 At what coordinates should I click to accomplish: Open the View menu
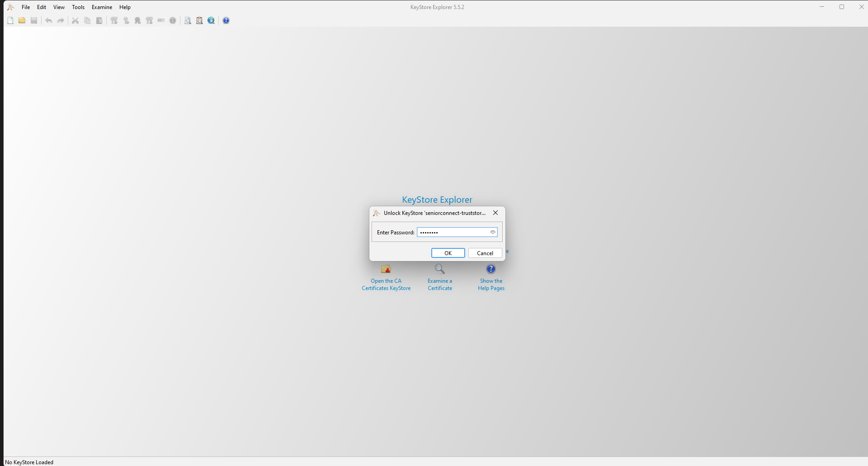(x=59, y=7)
